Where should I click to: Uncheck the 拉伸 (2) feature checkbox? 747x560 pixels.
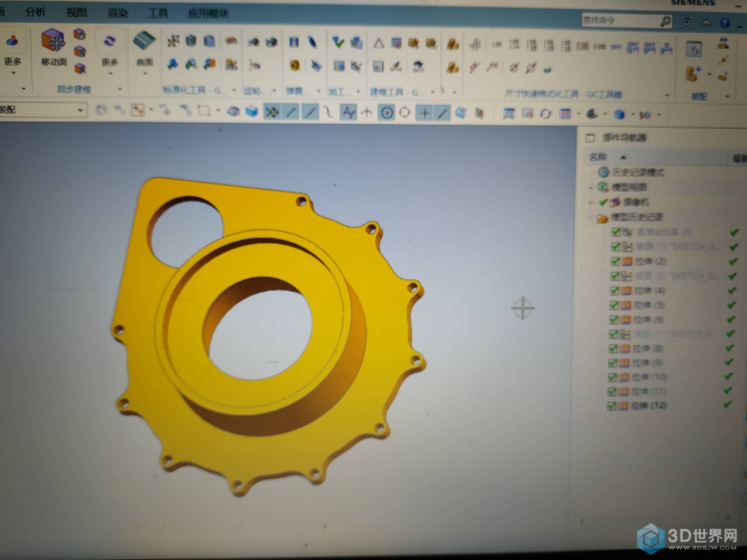(x=615, y=261)
